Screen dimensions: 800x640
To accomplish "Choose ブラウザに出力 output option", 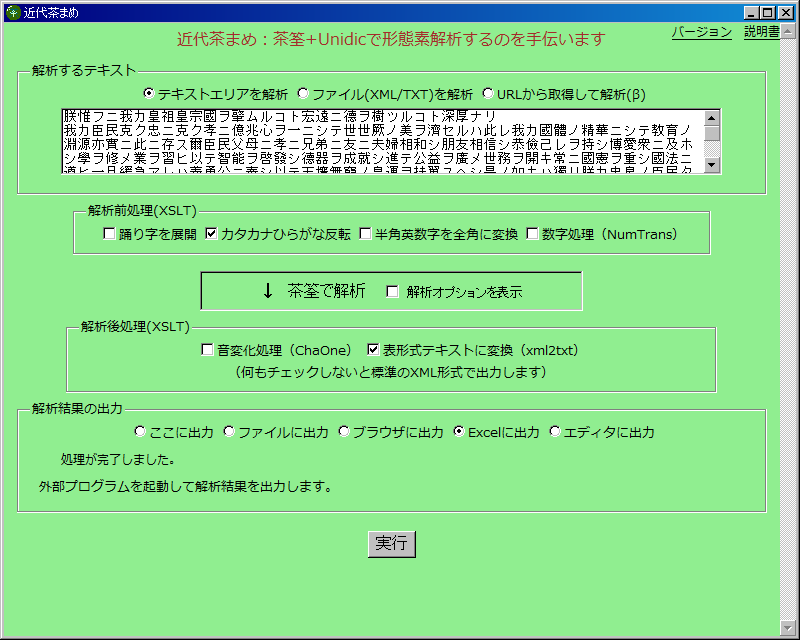I will pyautogui.click(x=344, y=432).
